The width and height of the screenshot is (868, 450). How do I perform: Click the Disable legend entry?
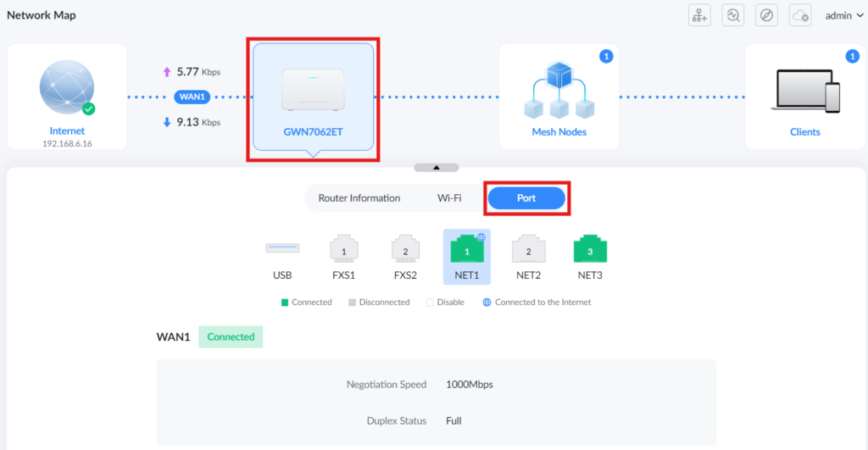446,303
